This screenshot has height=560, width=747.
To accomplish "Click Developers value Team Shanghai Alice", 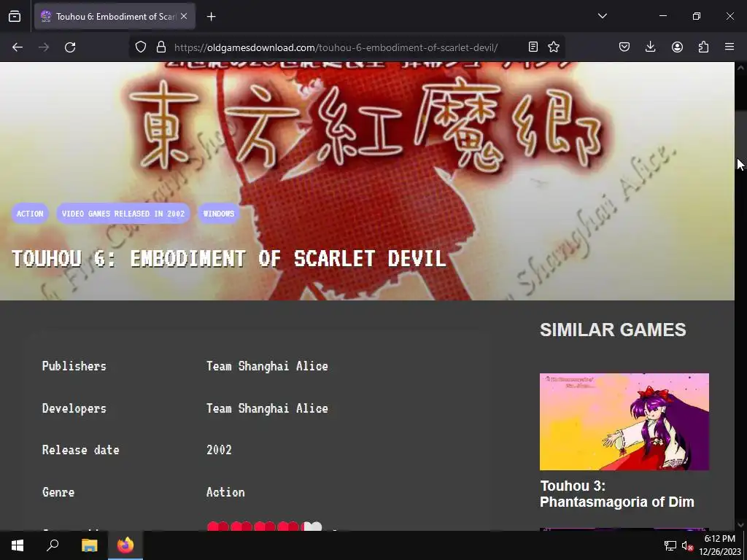I will pyautogui.click(x=267, y=408).
